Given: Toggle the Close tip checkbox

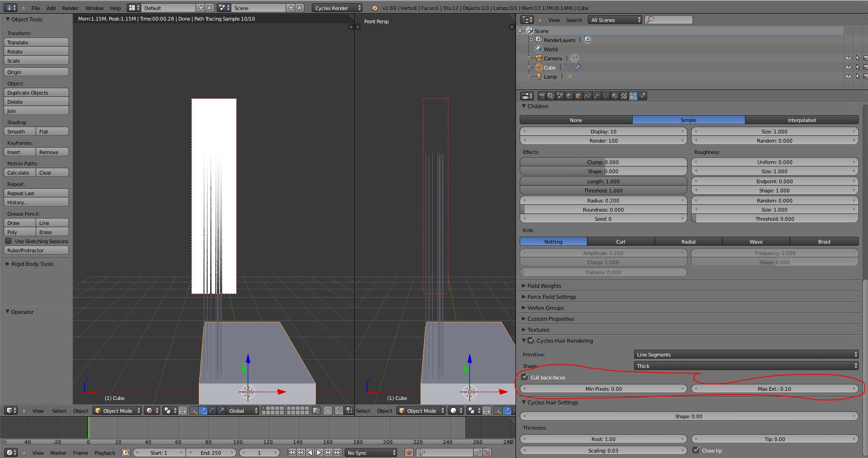Looking at the screenshot, I should click(696, 450).
